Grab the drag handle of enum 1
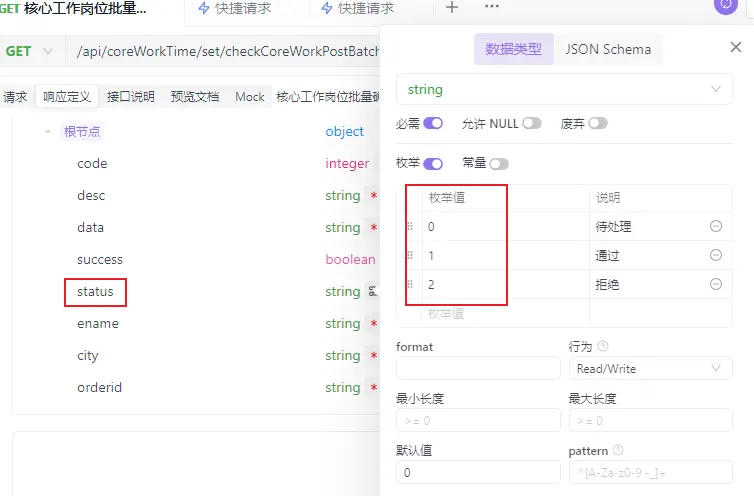The height and width of the screenshot is (496, 754). [x=410, y=255]
